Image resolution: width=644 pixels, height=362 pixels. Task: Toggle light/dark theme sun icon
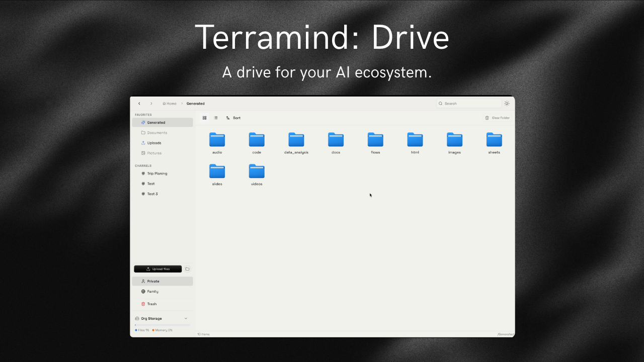click(x=507, y=104)
